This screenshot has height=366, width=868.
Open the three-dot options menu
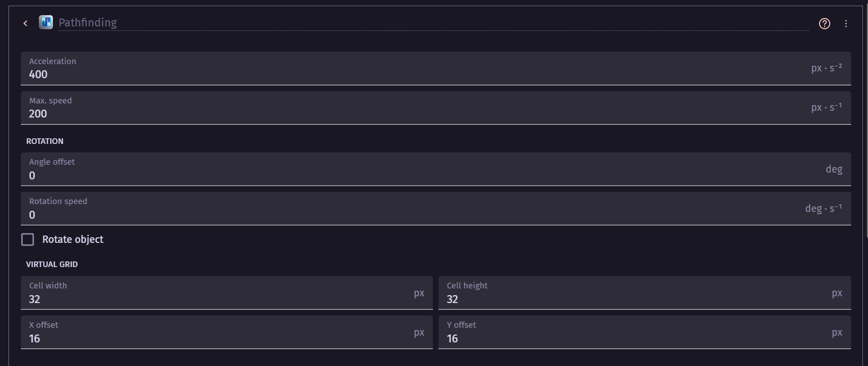coord(845,24)
